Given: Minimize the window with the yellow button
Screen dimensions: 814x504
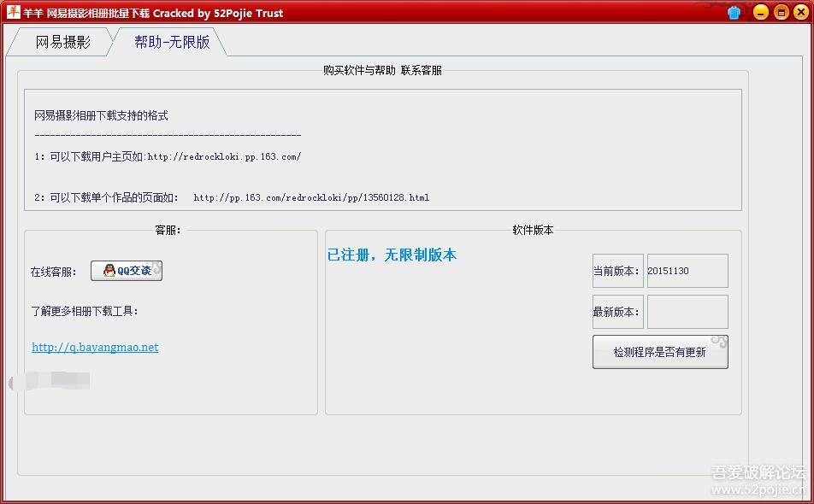Looking at the screenshot, I should (x=760, y=12).
